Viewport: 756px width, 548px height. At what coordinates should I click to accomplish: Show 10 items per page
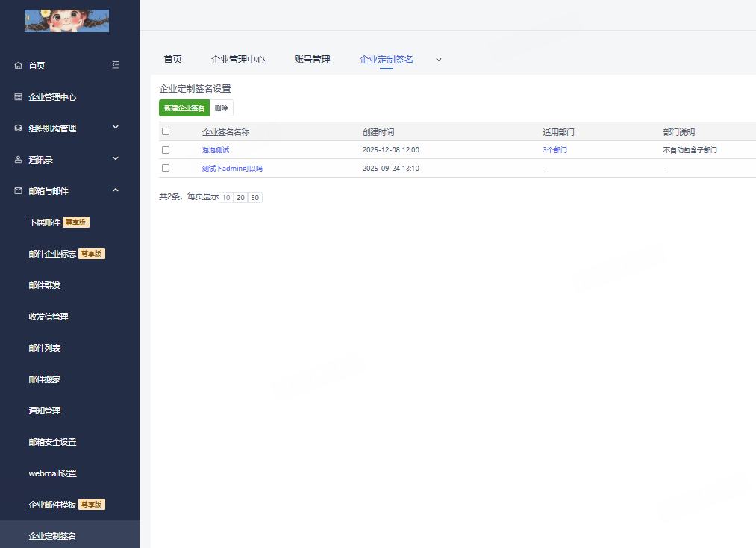click(226, 197)
